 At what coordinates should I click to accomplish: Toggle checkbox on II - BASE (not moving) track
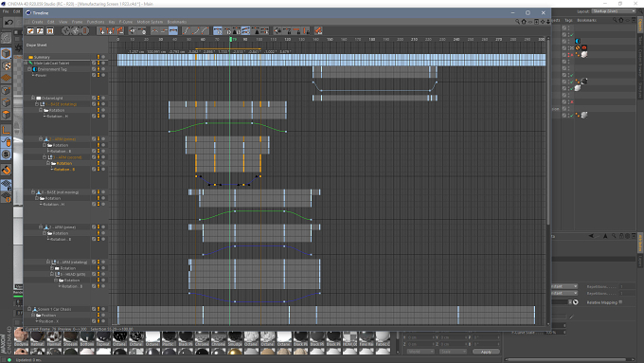[94, 192]
